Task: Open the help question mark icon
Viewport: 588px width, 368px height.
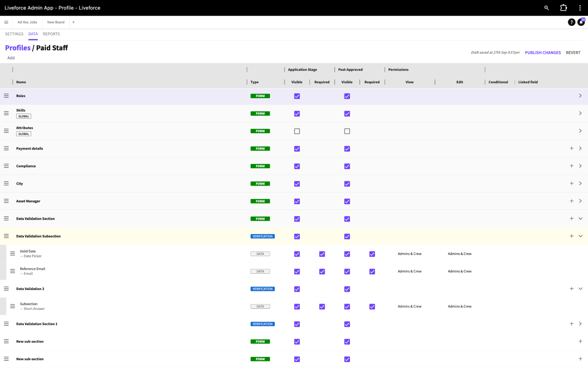Action: [x=571, y=22]
